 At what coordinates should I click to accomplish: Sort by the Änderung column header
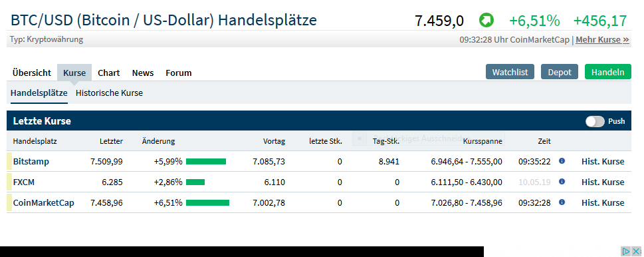point(159,141)
